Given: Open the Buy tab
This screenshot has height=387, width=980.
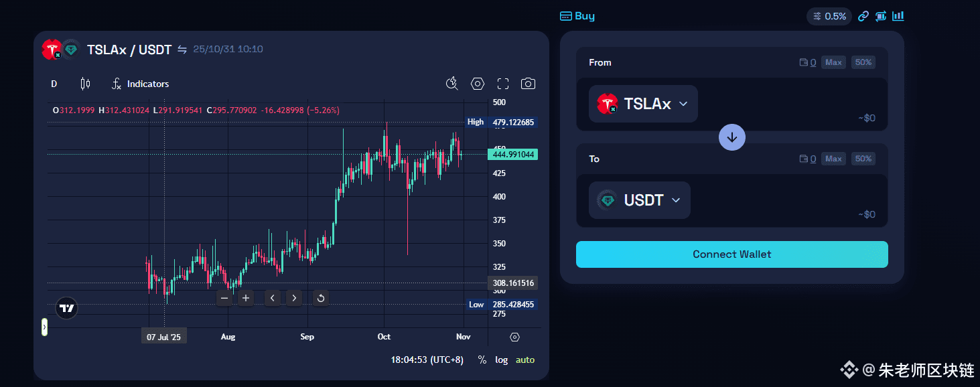Looking at the screenshot, I should [x=577, y=16].
